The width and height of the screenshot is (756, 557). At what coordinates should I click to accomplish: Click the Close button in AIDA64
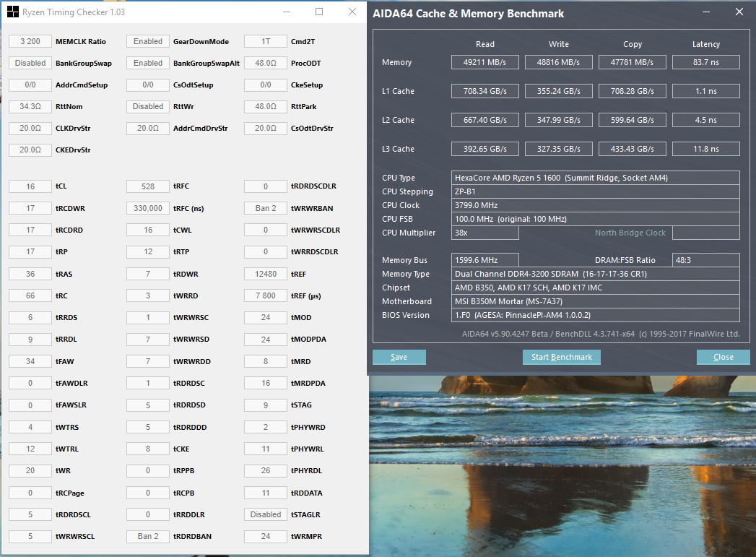pyautogui.click(x=724, y=357)
